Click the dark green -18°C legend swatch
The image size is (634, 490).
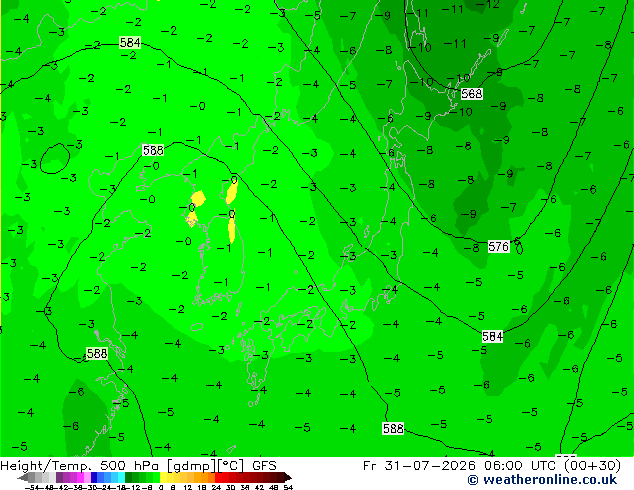(129, 478)
